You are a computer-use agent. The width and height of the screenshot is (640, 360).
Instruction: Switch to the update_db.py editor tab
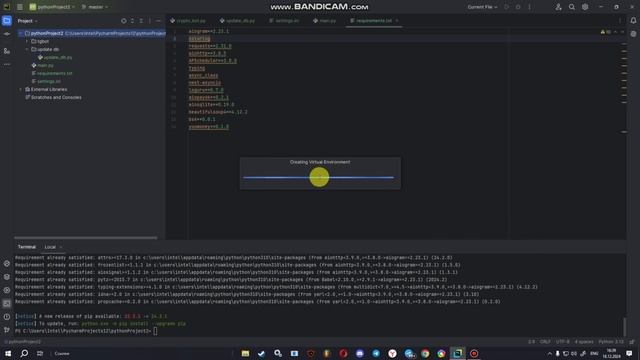click(237, 21)
